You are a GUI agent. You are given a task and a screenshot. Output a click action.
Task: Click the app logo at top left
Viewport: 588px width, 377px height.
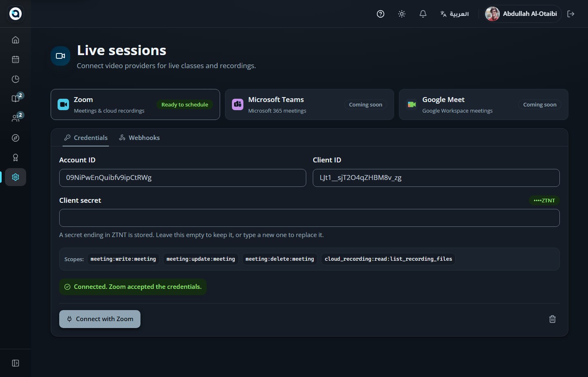click(16, 14)
